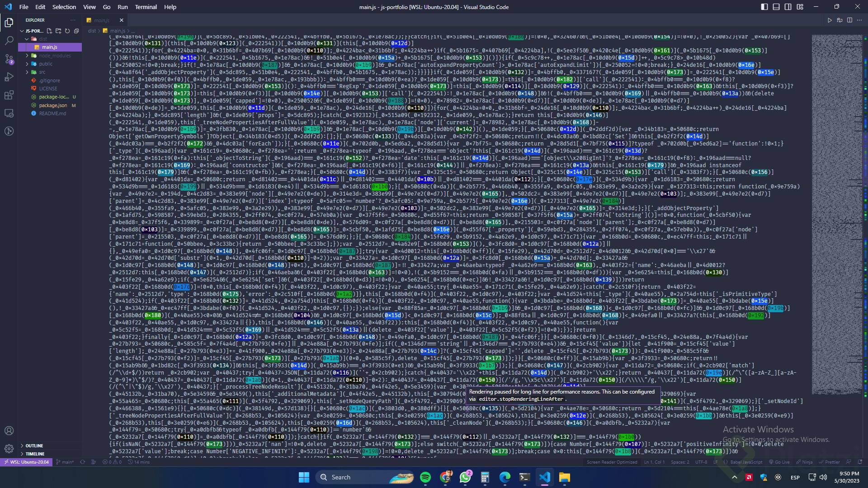This screenshot has height=488, width=868.
Task: Click Go Live in status bar
Action: click(782, 462)
